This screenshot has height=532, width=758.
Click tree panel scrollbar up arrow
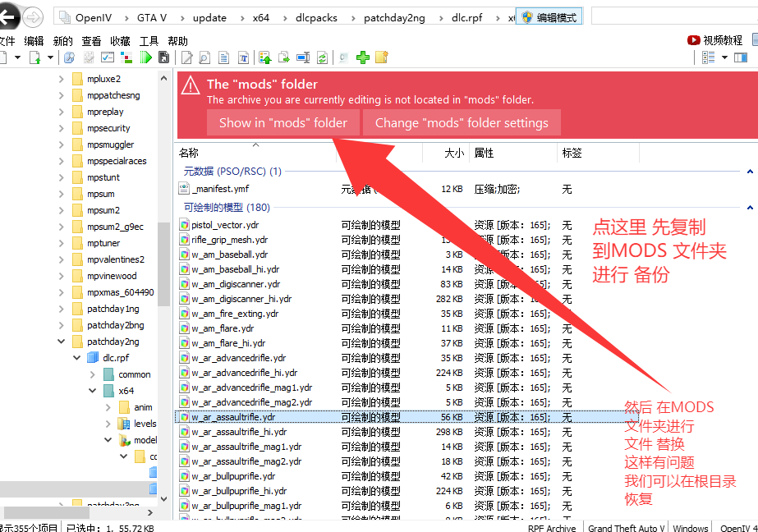click(x=164, y=78)
